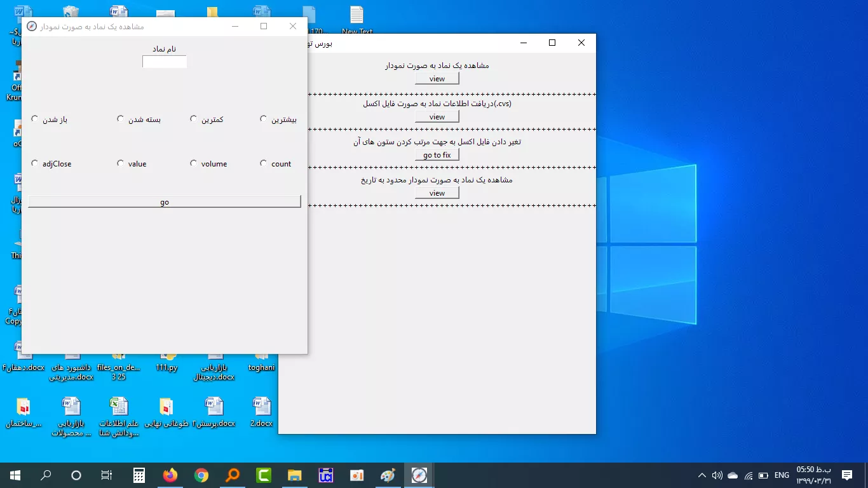
Task: Open the Windows Start menu
Action: [x=15, y=475]
